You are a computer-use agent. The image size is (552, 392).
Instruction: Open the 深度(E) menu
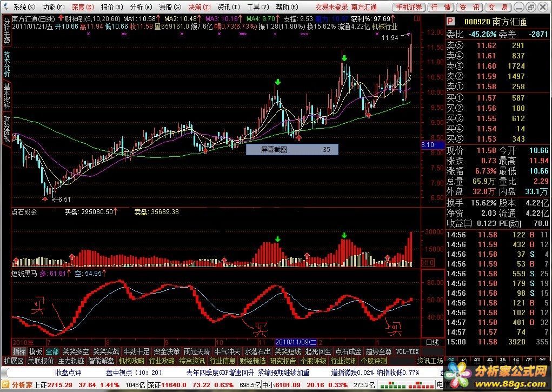coord(83,7)
